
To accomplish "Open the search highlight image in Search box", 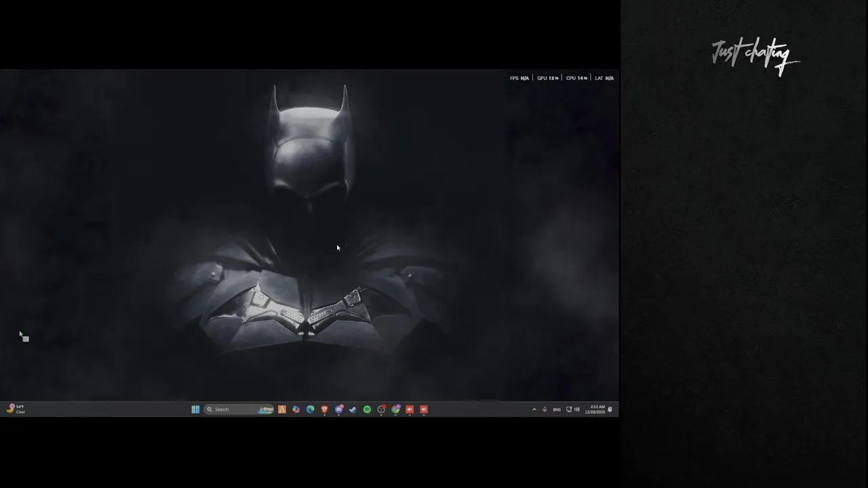I will pos(266,409).
